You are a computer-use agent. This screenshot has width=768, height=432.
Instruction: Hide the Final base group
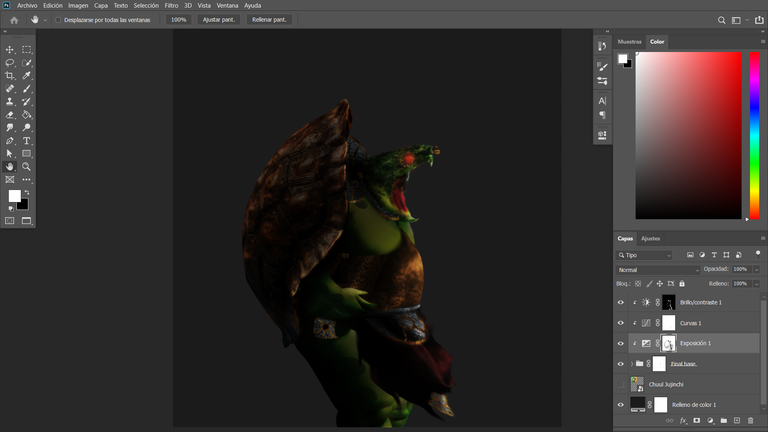(621, 364)
